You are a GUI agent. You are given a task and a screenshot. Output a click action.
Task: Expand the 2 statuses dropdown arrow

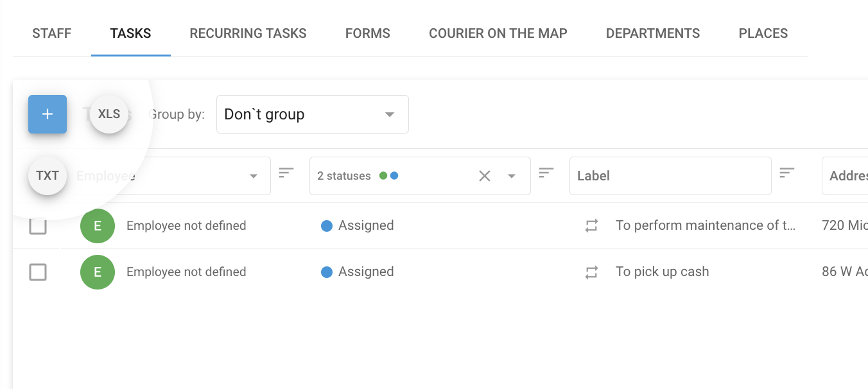(512, 176)
